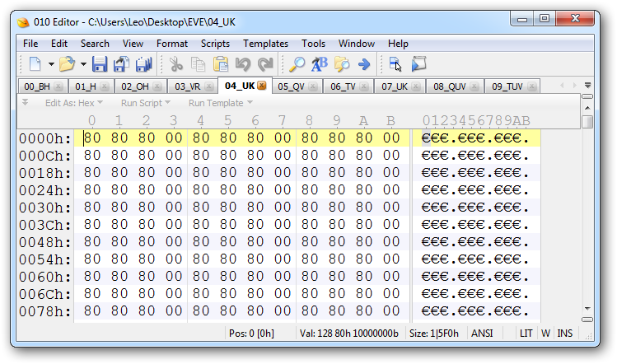Click the editor toolbar collapse chevron

(x=25, y=102)
